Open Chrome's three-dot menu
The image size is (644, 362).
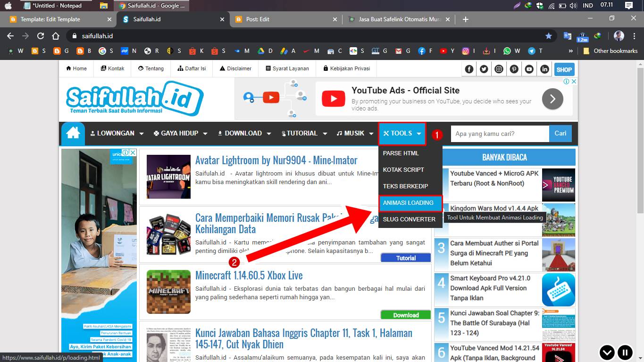pos(634,36)
